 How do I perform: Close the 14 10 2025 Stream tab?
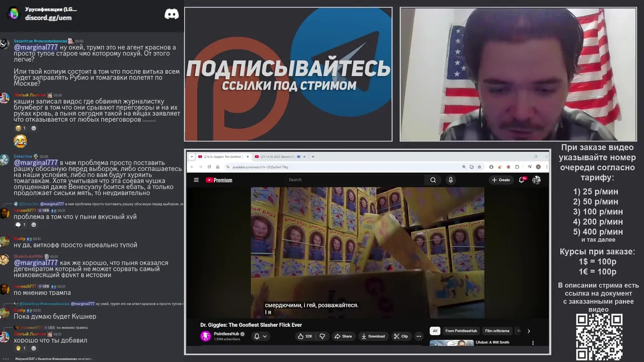pyautogui.click(x=304, y=156)
